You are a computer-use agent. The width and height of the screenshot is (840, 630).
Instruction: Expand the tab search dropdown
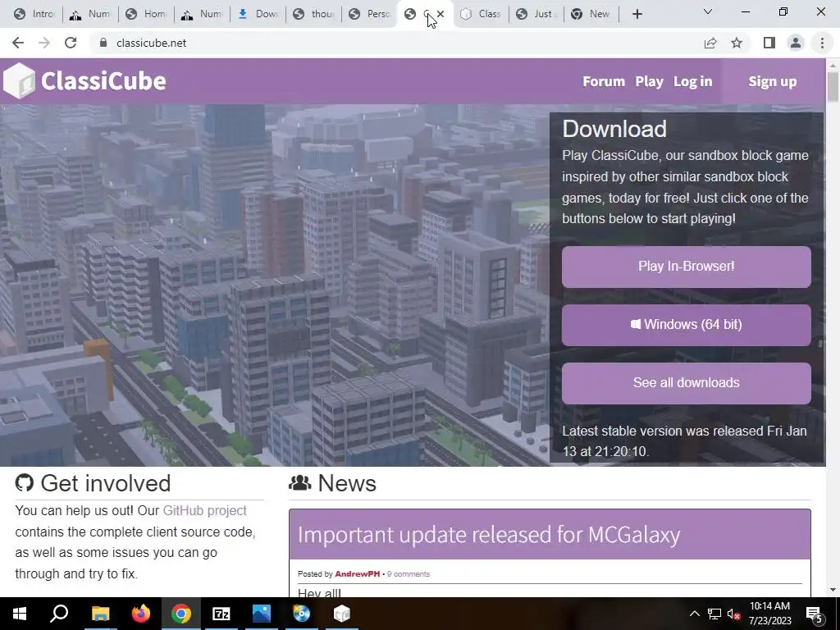click(x=708, y=11)
